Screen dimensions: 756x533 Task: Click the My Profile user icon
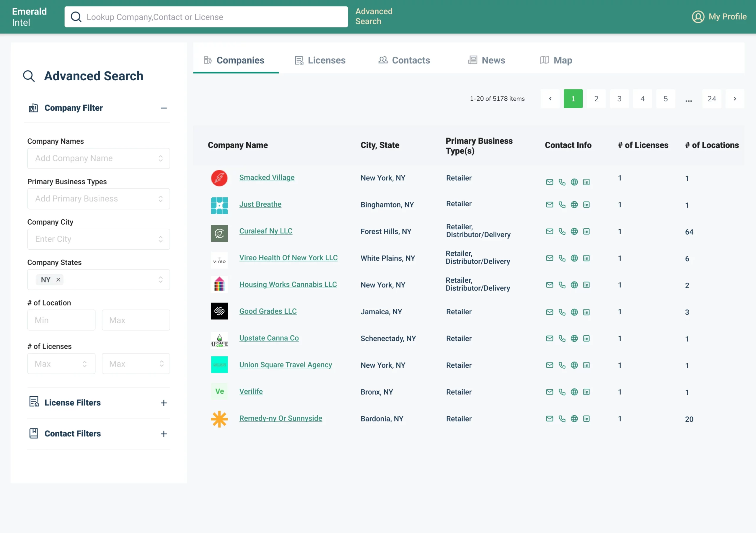tap(698, 17)
